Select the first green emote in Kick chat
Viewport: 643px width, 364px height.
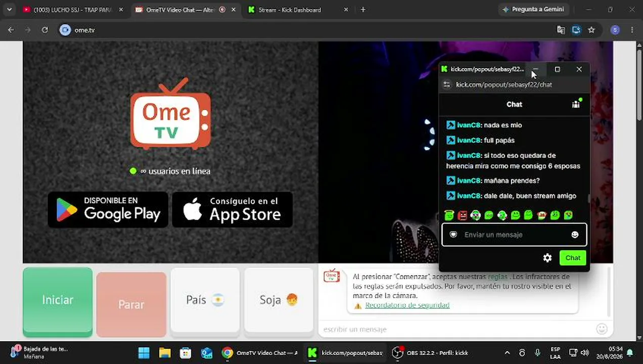449,215
